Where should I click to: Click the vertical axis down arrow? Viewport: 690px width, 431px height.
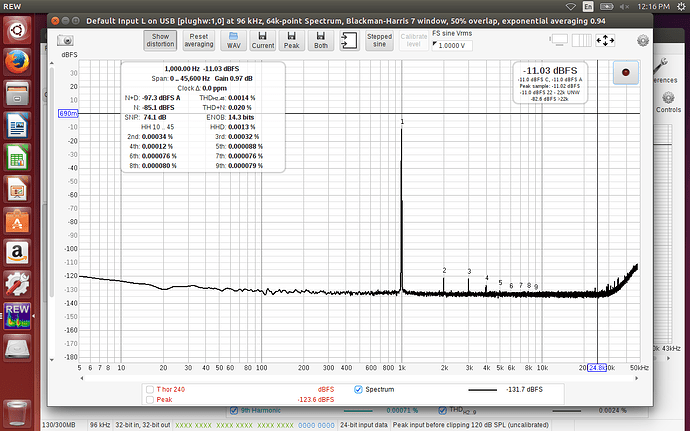click(51, 360)
